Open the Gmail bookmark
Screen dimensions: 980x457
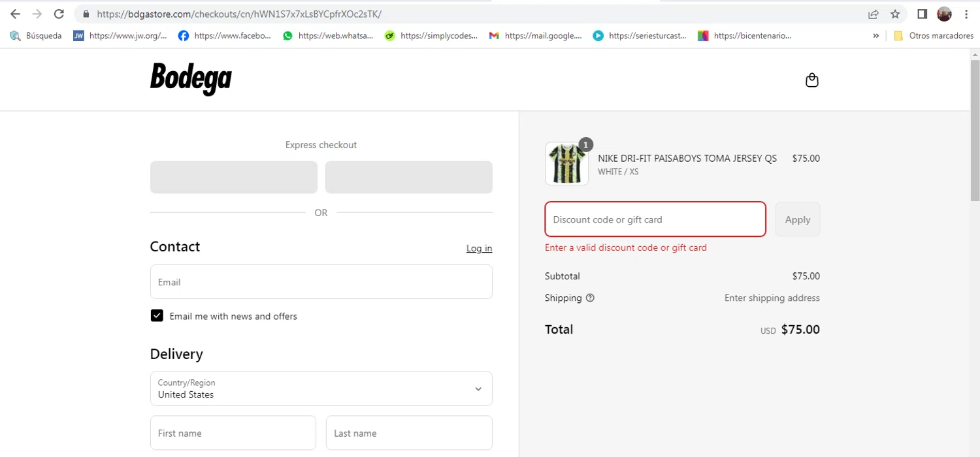coord(536,36)
